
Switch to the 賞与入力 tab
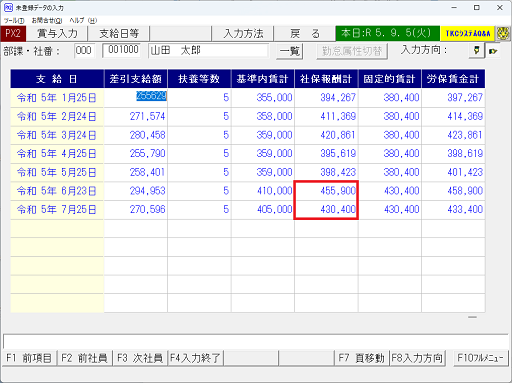click(x=57, y=34)
